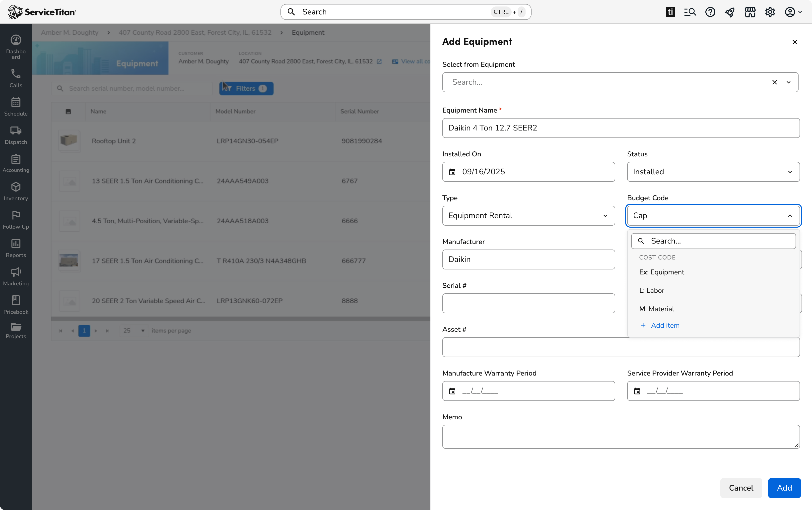
Task: Open the Status dropdown showing Installed
Action: point(713,172)
